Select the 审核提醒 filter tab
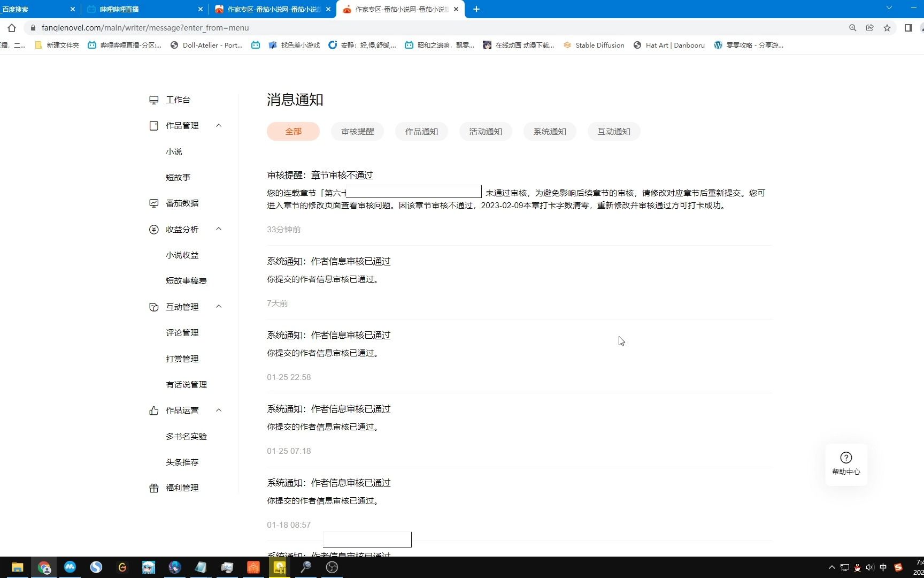 coord(358,132)
